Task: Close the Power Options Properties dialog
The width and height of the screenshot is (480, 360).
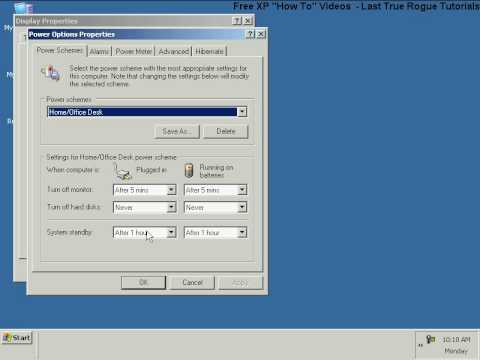Action: pyautogui.click(x=261, y=34)
